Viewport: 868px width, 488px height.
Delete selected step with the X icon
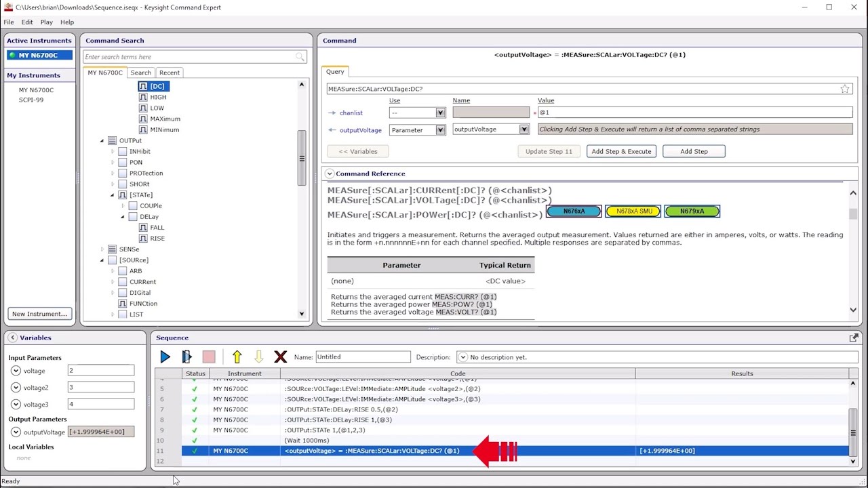pos(280,357)
